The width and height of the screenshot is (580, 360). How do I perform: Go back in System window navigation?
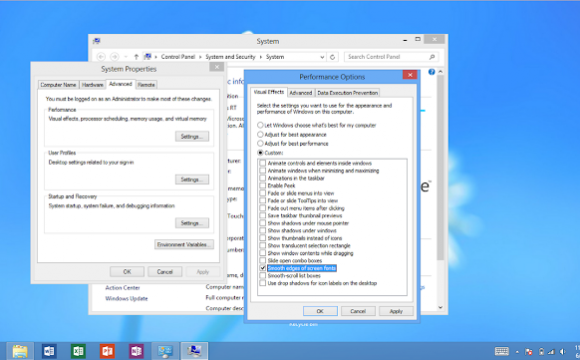pos(101,57)
